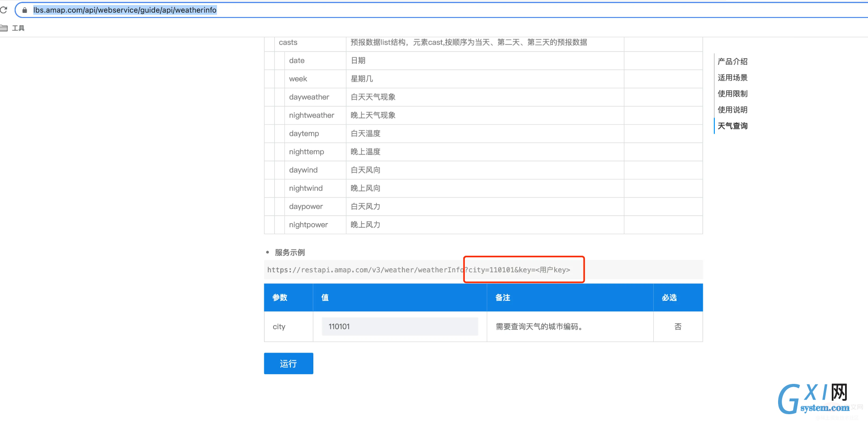Click the 晚上风向 description
868x422 pixels.
coord(366,188)
